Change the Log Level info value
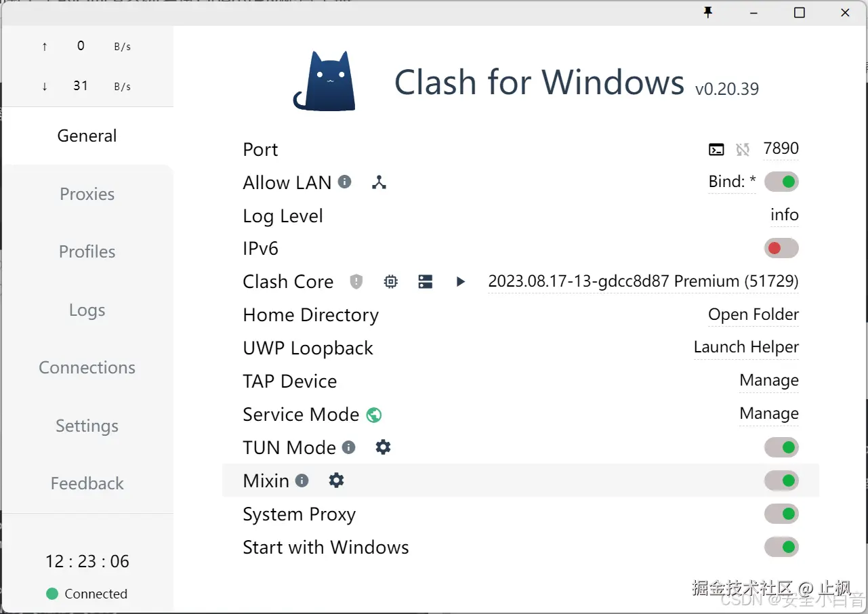 click(784, 215)
